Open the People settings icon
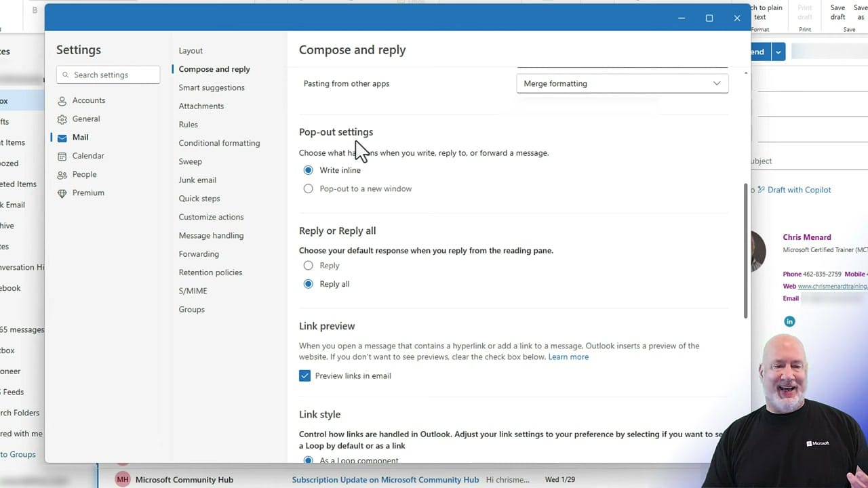868x488 pixels. (62, 174)
